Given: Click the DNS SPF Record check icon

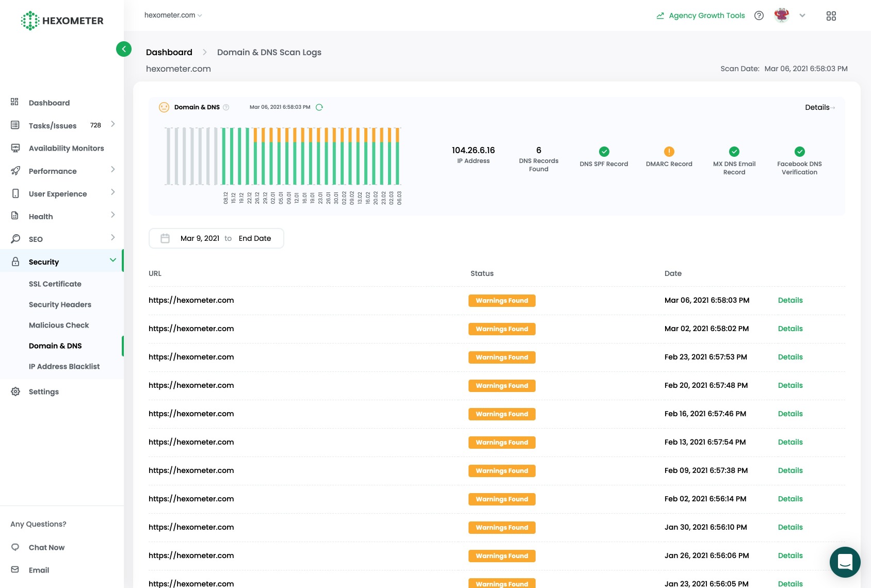Looking at the screenshot, I should click(604, 151).
